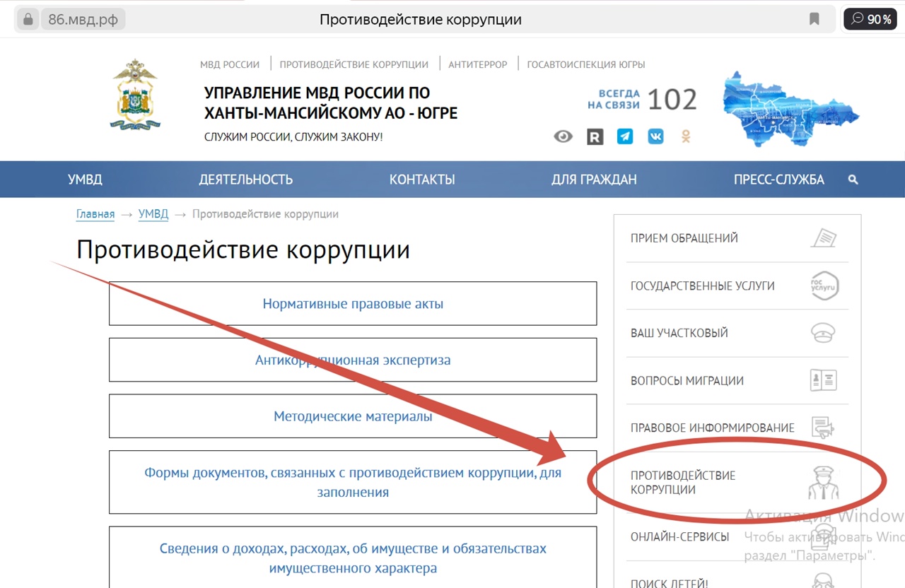Expand the УМВД navigation menu

[85, 180]
